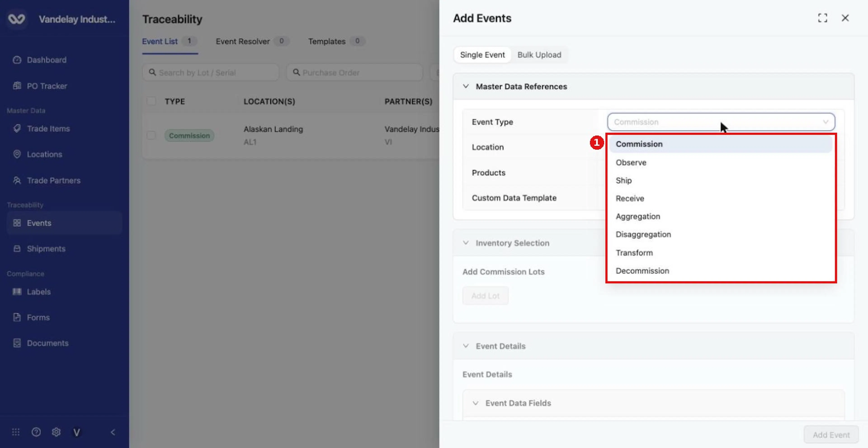
Task: Click the Documents sidebar icon
Action: tap(17, 343)
